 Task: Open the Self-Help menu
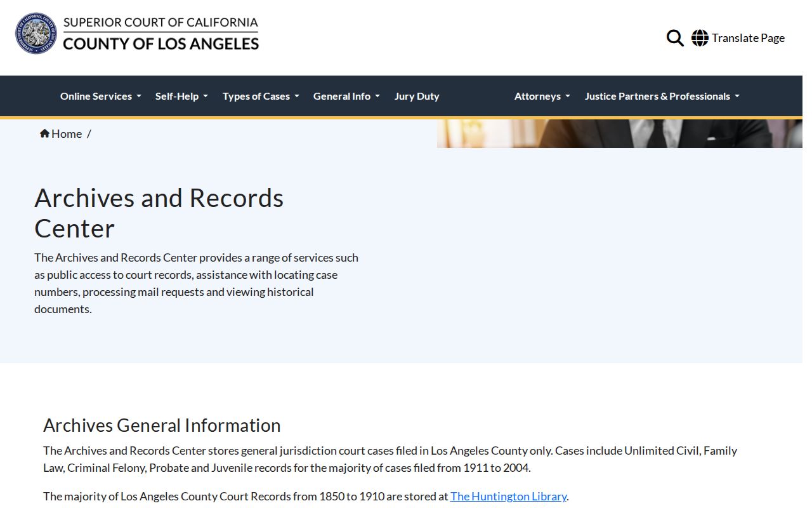(x=181, y=97)
